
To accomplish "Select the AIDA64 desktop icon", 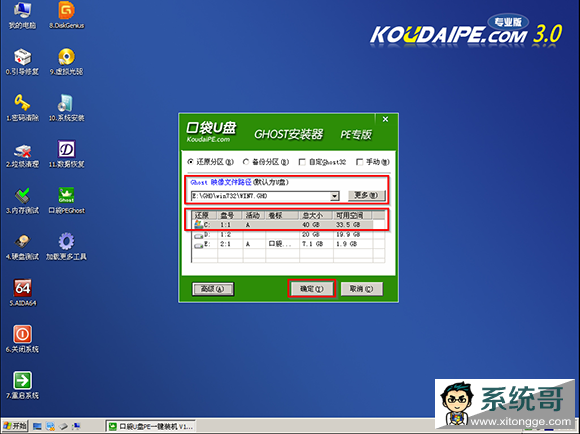I will click(x=23, y=292).
